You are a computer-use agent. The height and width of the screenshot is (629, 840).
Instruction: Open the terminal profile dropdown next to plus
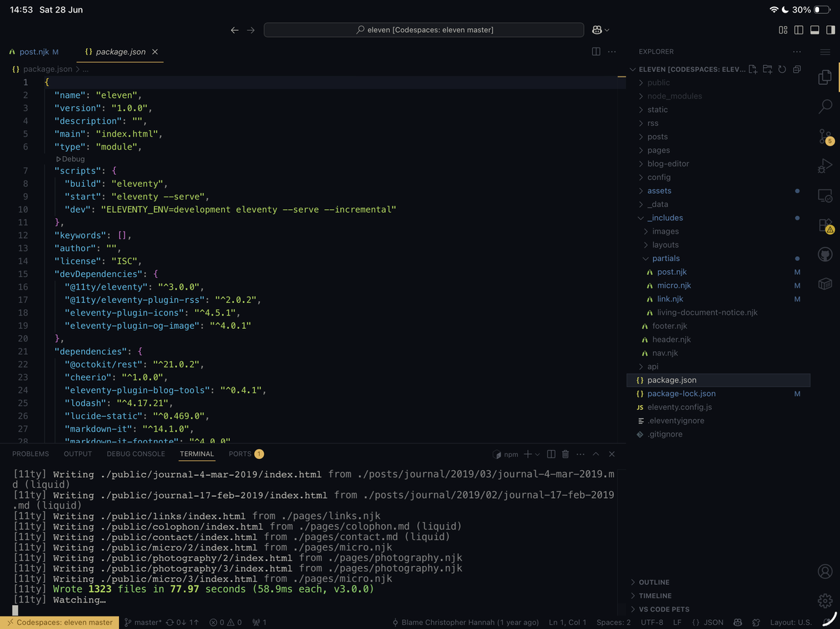pyautogui.click(x=537, y=454)
